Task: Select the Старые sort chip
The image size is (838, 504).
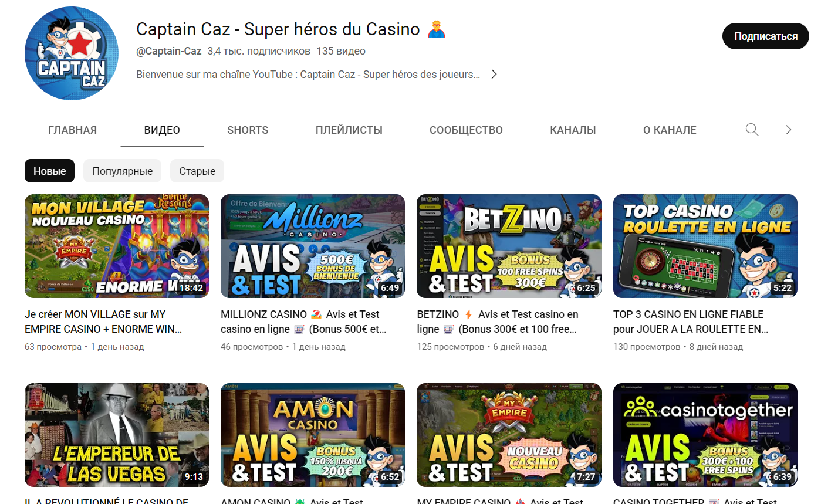Action: (197, 171)
